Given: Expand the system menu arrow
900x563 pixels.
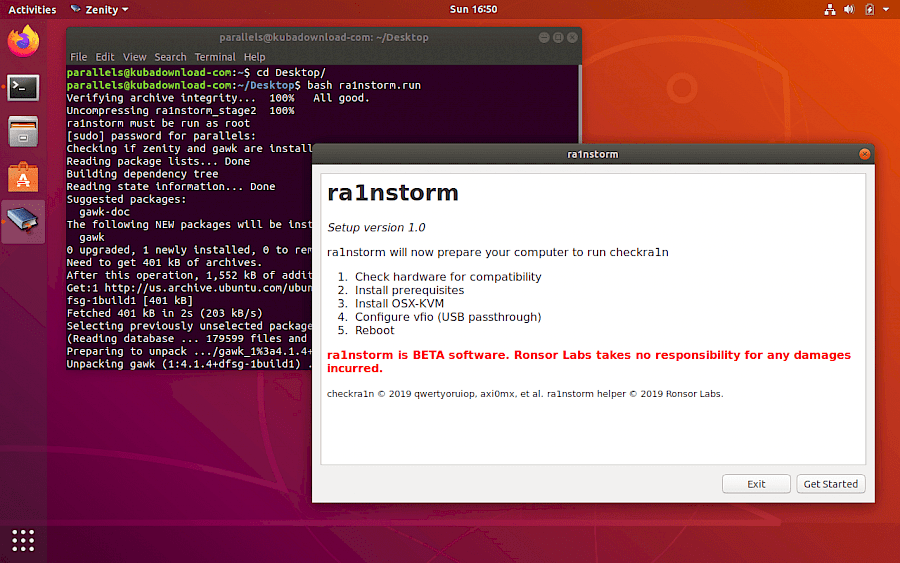Looking at the screenshot, I should click(886, 9).
